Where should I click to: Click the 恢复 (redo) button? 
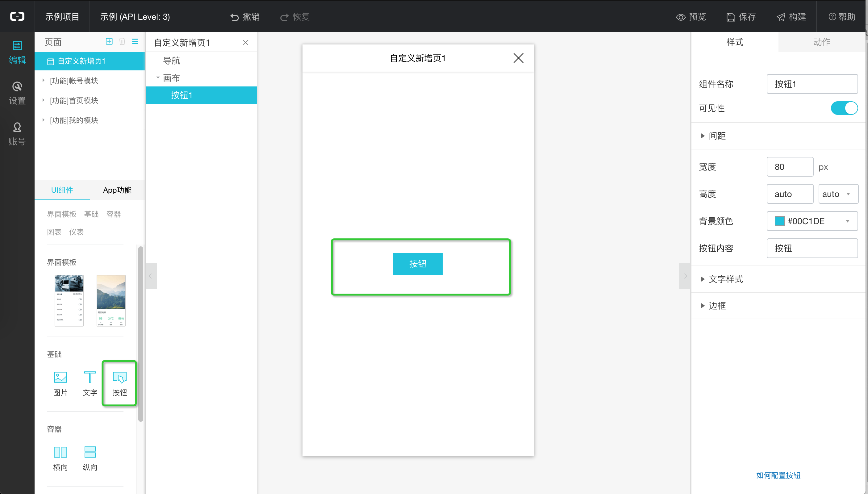(295, 17)
